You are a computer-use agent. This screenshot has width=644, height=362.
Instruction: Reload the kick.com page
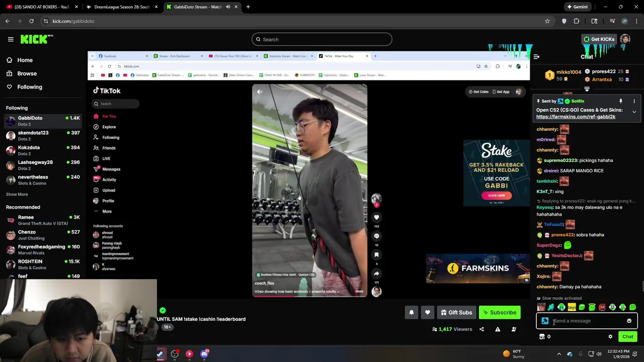click(31, 21)
